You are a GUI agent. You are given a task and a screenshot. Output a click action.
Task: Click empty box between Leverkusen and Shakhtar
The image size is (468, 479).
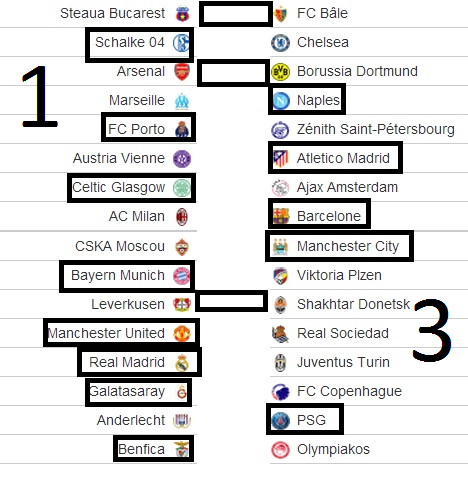pyautogui.click(x=231, y=301)
